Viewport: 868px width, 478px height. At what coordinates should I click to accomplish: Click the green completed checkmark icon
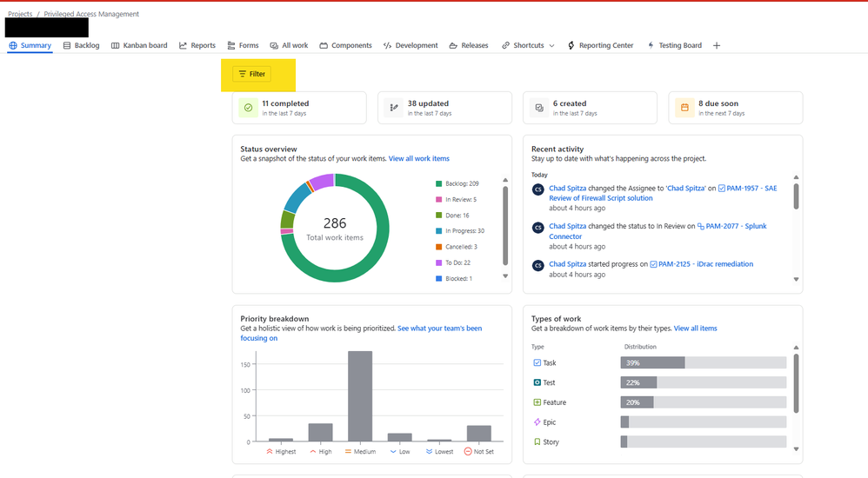tap(249, 108)
